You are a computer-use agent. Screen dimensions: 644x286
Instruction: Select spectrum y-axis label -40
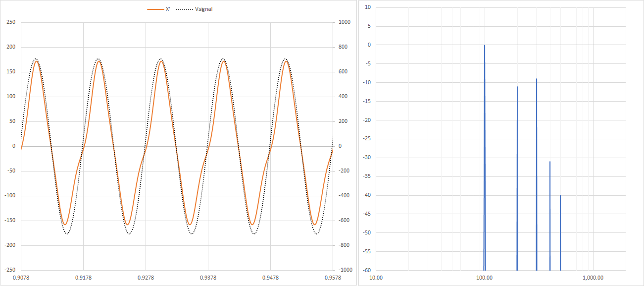coord(367,195)
